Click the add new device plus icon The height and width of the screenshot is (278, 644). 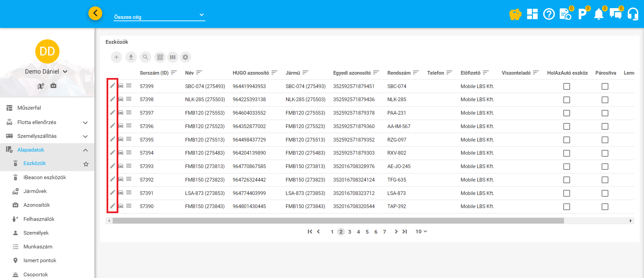point(116,57)
